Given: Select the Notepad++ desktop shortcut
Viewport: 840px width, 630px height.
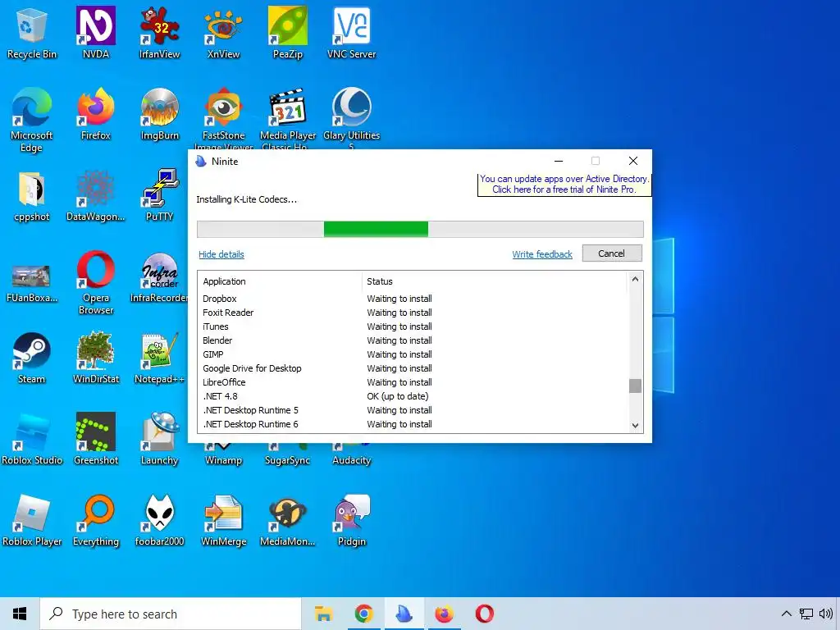Looking at the screenshot, I should [160, 358].
